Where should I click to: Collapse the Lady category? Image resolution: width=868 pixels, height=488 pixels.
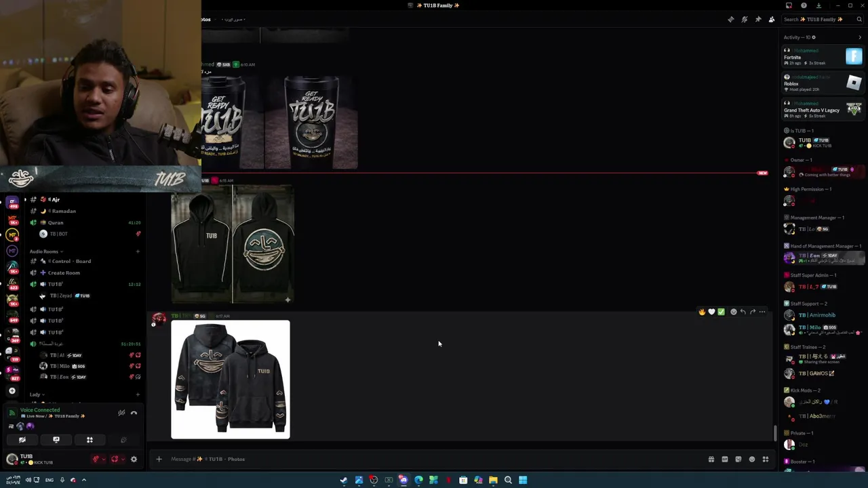coord(37,394)
